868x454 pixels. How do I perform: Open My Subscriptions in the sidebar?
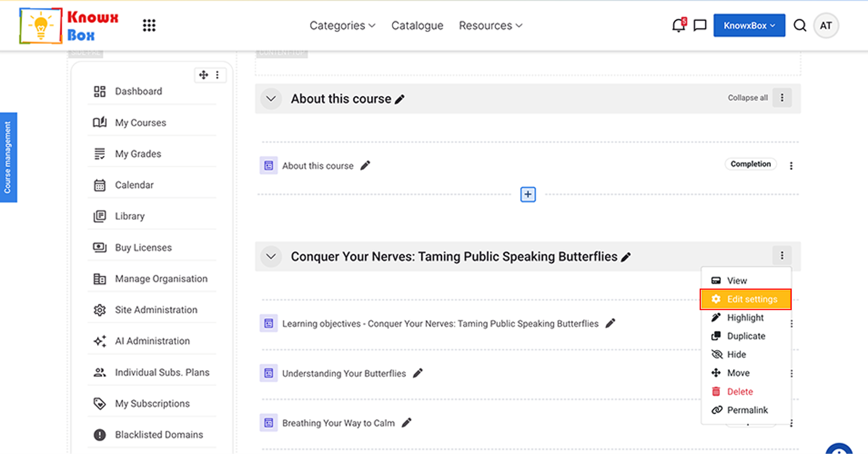(x=152, y=404)
